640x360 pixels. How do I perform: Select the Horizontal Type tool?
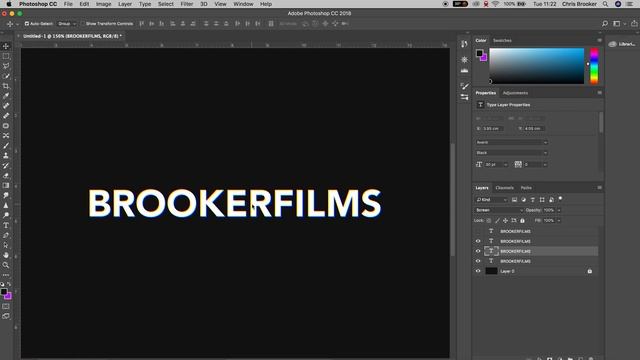[6, 225]
